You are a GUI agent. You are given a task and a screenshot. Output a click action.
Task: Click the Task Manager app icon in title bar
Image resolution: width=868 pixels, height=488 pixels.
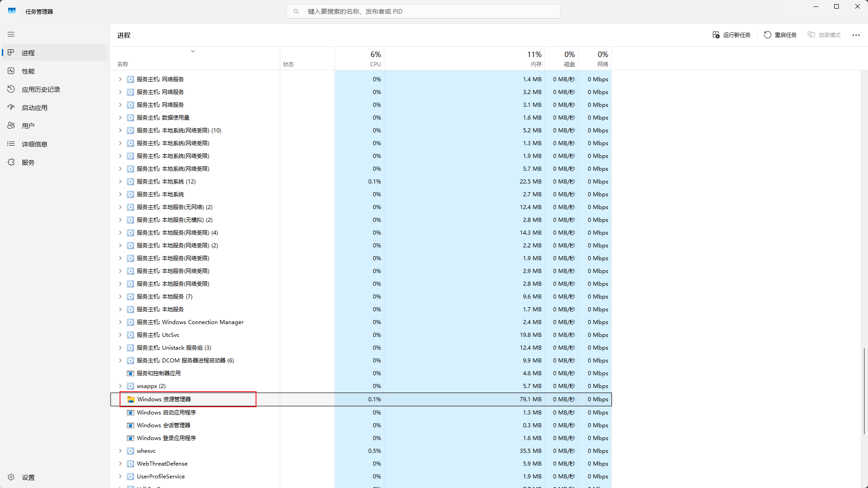pos(12,11)
